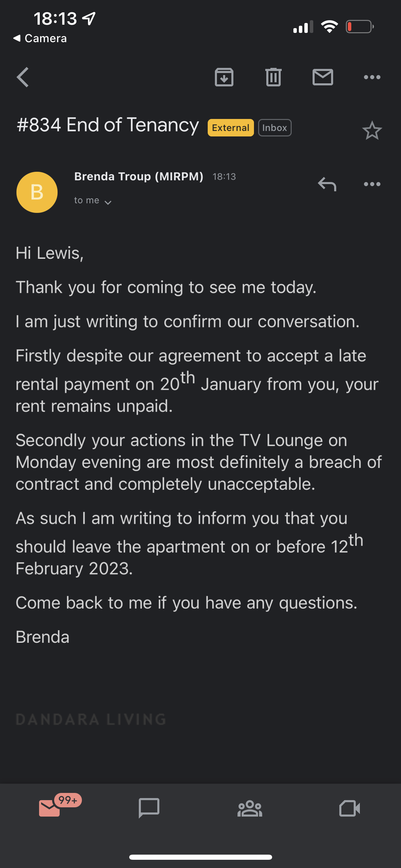Open the Spaces people-group tab

click(250, 809)
